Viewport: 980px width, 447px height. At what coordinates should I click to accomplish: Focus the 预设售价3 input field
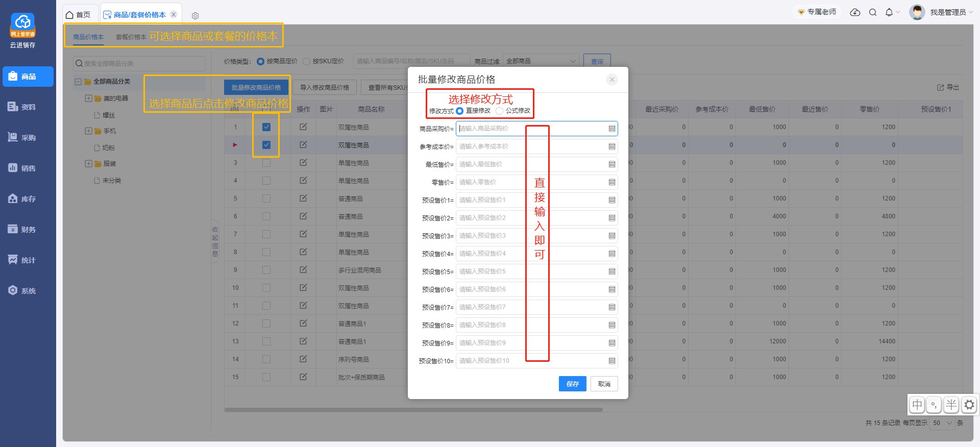tap(537, 236)
